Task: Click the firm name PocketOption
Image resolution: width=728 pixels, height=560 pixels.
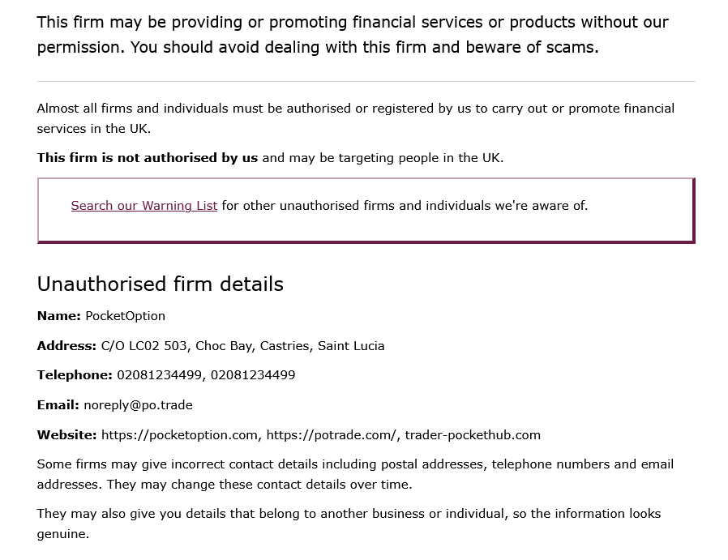Action: pos(125,316)
